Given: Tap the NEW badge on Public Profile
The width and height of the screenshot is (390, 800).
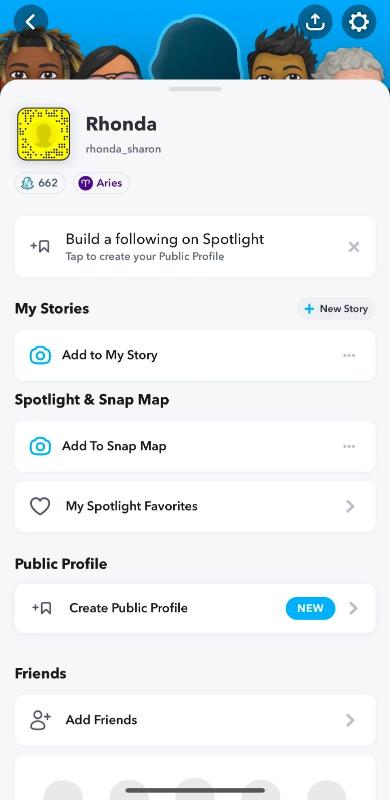Looking at the screenshot, I should coord(310,608).
